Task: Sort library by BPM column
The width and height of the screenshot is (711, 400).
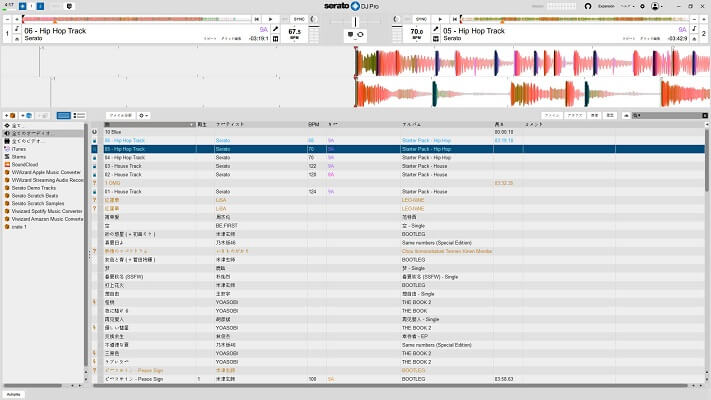Action: coord(316,124)
